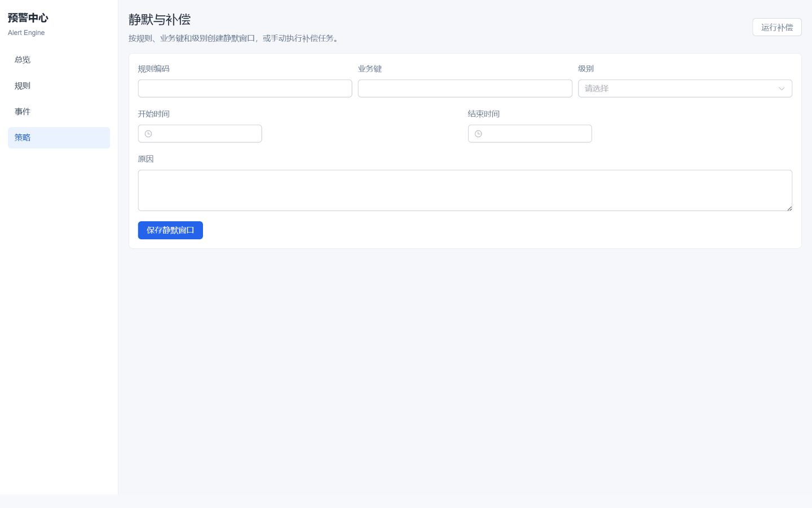The image size is (812, 508).
Task: Click the 开始时间 field label
Action: [x=154, y=114]
